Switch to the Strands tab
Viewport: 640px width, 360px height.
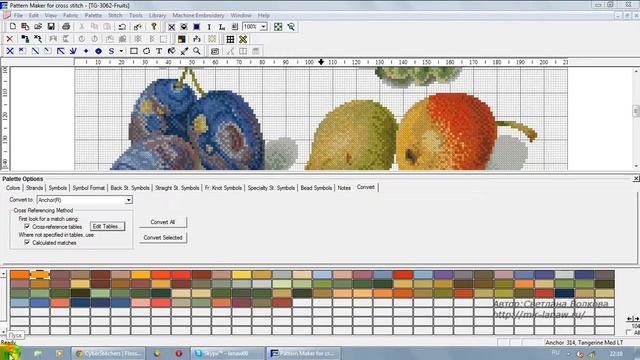coord(34,188)
